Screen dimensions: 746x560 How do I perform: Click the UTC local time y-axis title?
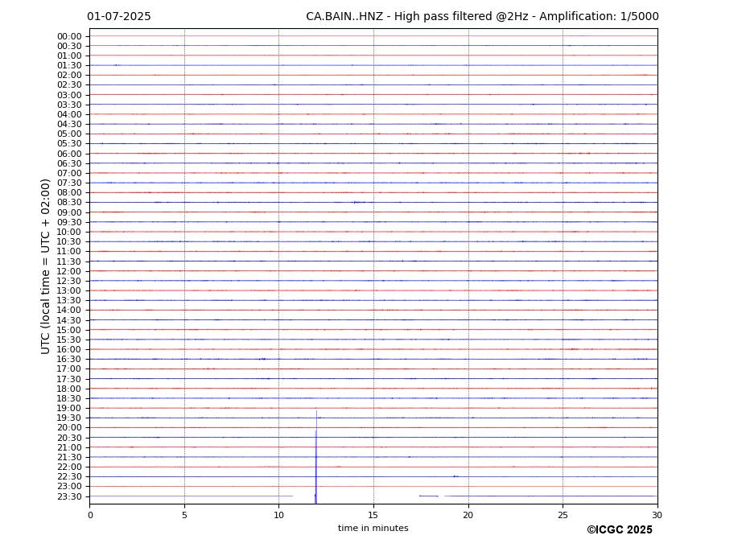point(45,266)
